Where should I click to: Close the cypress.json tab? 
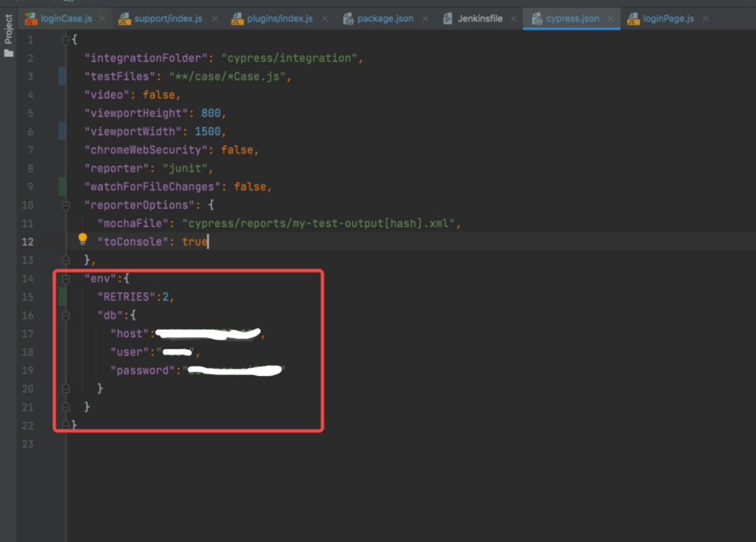(610, 18)
